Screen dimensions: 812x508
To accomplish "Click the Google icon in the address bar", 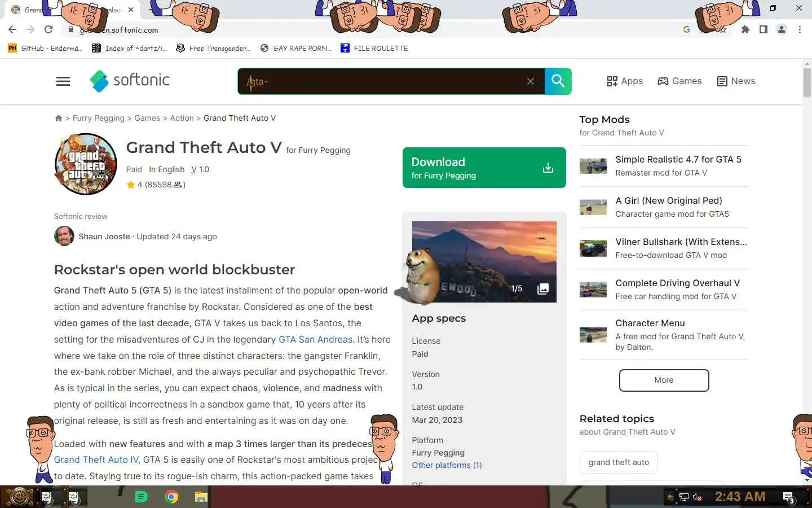I will [x=686, y=29].
